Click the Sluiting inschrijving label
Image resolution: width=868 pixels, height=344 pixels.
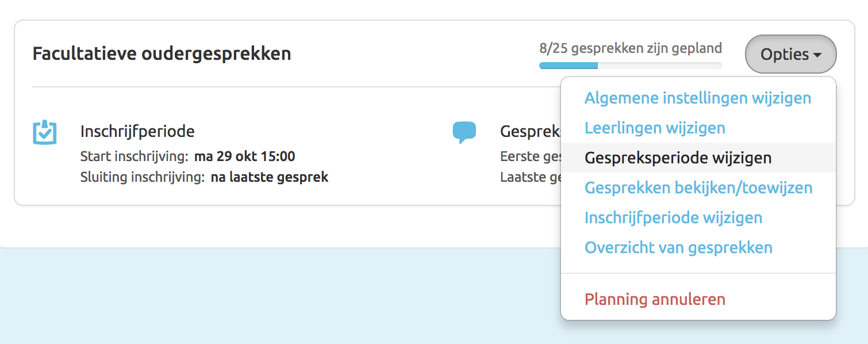pyautogui.click(x=142, y=177)
